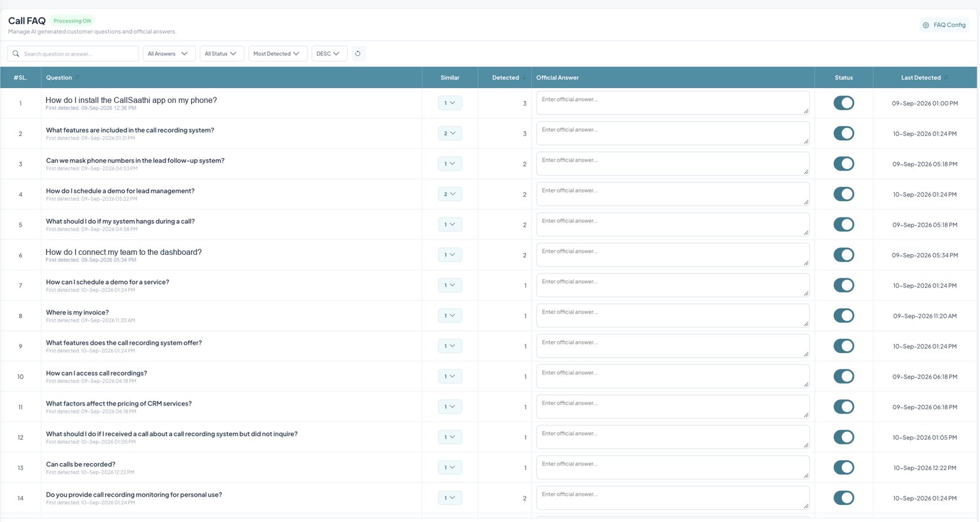Click the resize handle of Where is my invoice answer box
This screenshot has width=980, height=522.
pos(805,324)
